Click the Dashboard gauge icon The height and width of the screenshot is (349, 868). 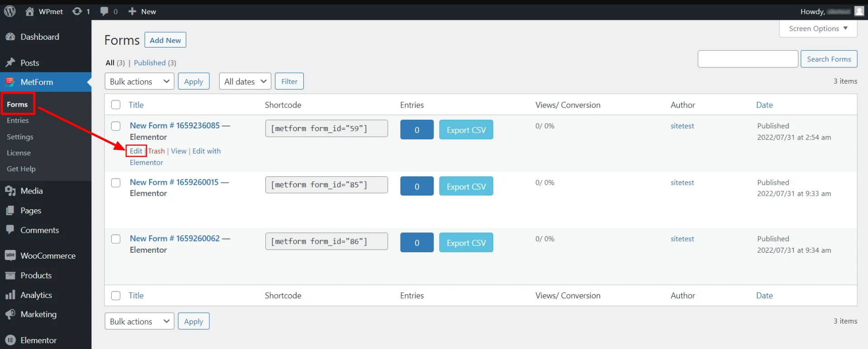pos(10,37)
